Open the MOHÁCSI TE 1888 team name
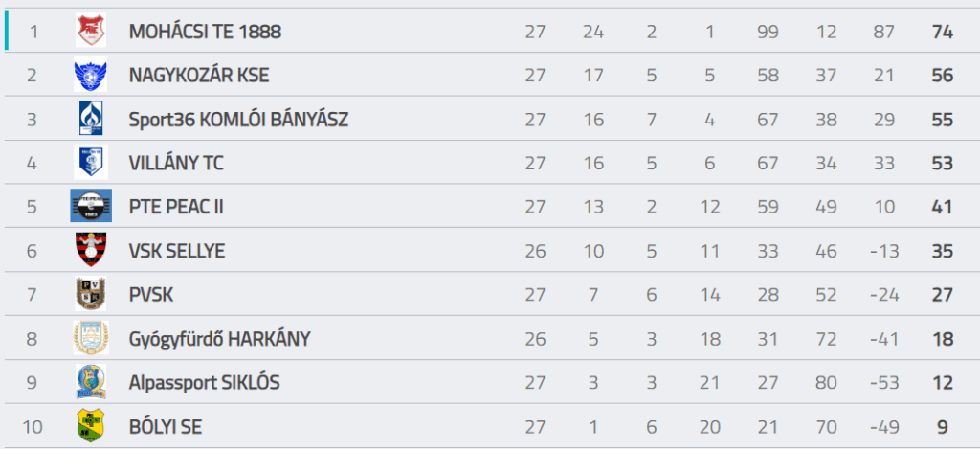The image size is (980, 449). coord(205,32)
